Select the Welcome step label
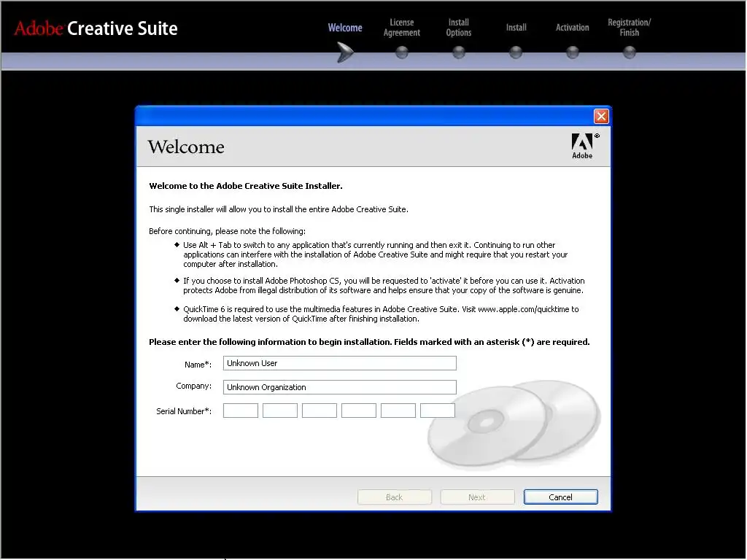 pos(345,28)
